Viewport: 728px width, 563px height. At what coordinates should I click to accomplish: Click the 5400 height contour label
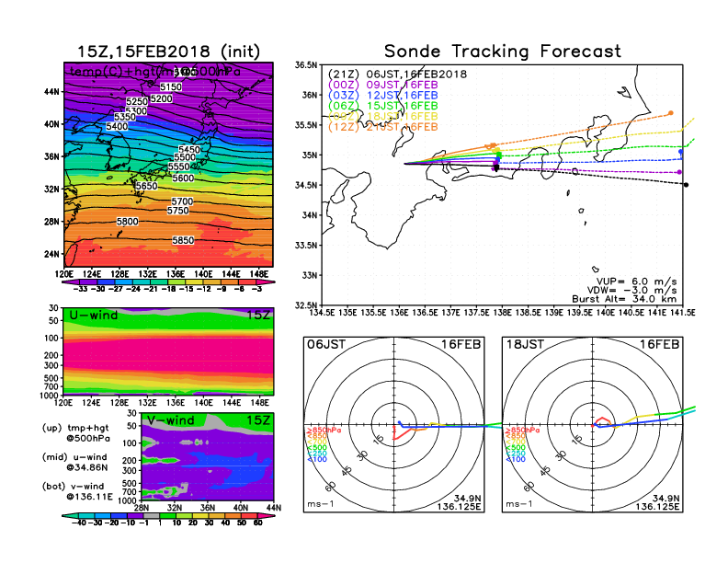(x=118, y=126)
